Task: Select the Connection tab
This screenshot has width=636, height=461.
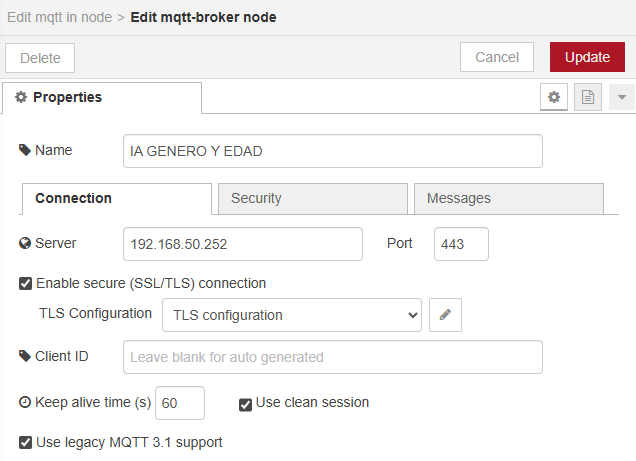Action: (117, 198)
